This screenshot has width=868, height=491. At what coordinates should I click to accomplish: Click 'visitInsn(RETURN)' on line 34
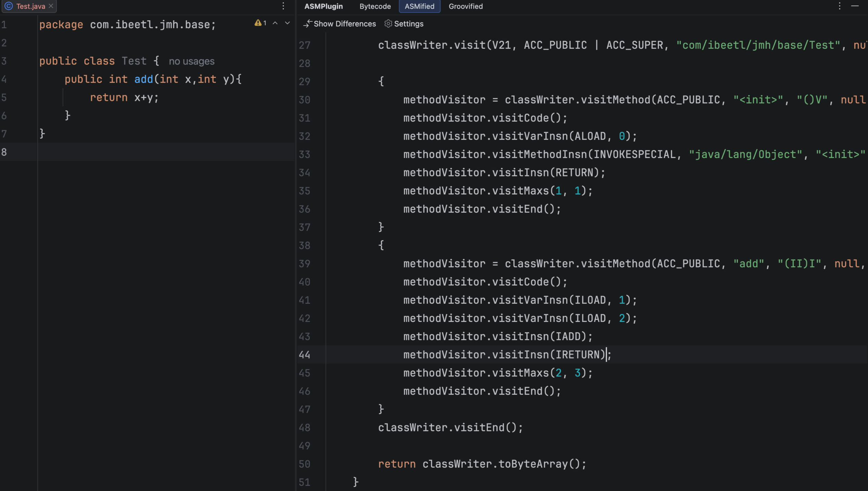(x=545, y=172)
